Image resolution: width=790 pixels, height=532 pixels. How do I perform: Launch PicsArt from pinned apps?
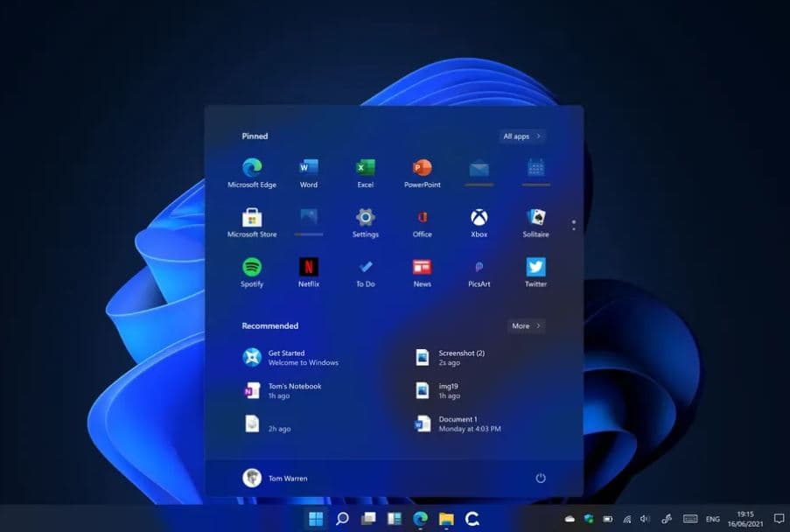tap(479, 272)
